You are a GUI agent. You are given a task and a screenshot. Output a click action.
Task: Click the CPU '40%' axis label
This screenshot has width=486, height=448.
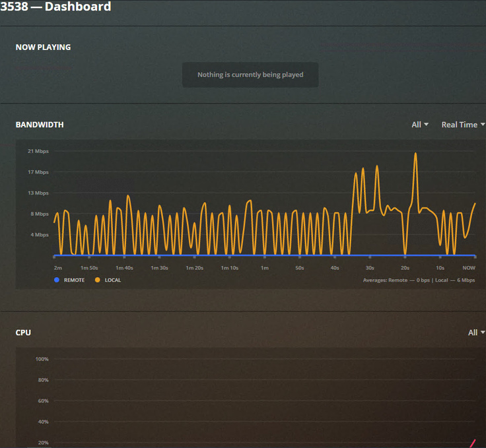pos(44,422)
